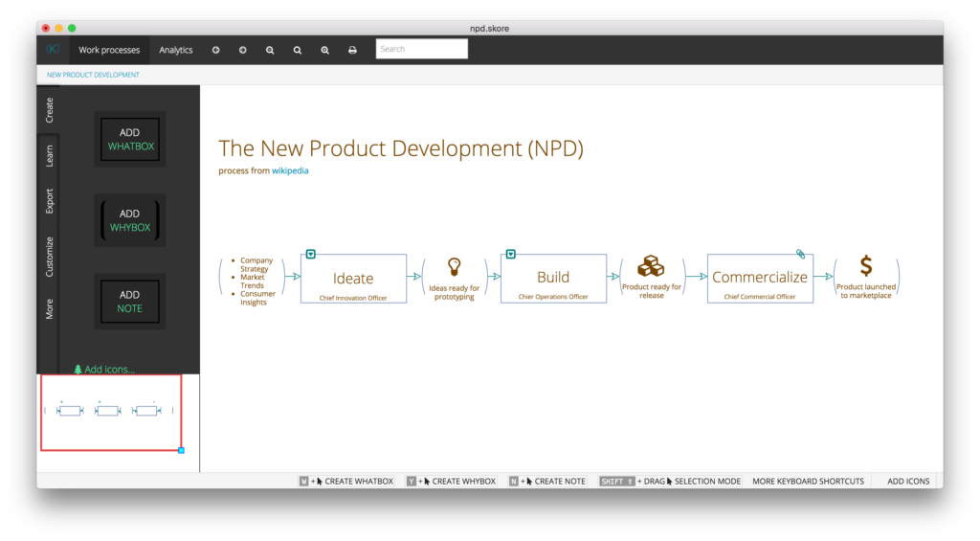
Task: Click the dollar sign icon
Action: pos(865,266)
